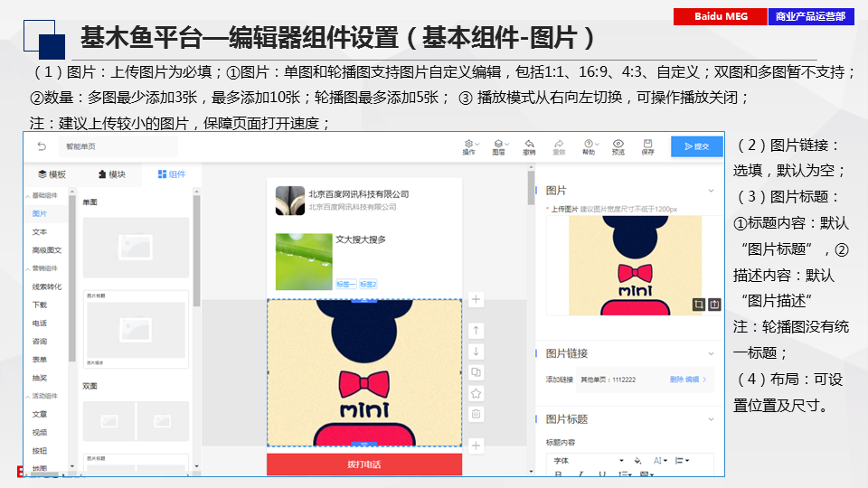This screenshot has height=488, width=868.
Task: Collapse the 活动组件 group
Action: (28, 397)
